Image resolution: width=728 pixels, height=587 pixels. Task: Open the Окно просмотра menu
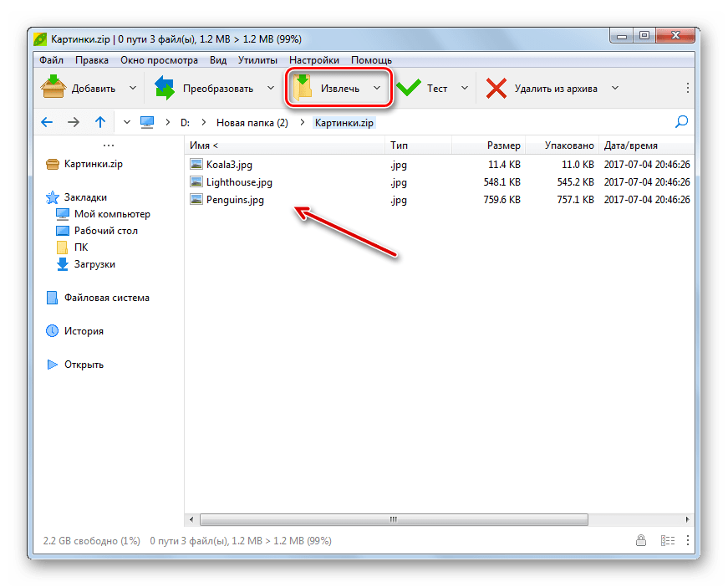pyautogui.click(x=160, y=60)
